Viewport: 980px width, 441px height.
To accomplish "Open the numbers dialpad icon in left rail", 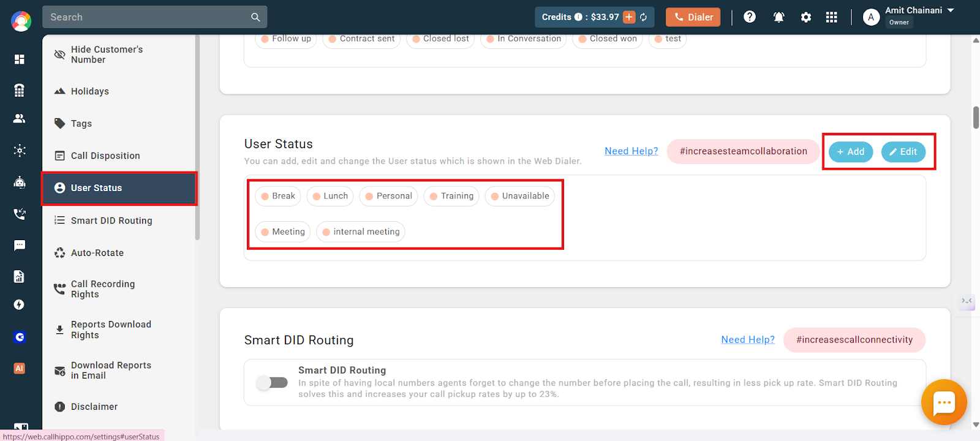I will (x=20, y=90).
